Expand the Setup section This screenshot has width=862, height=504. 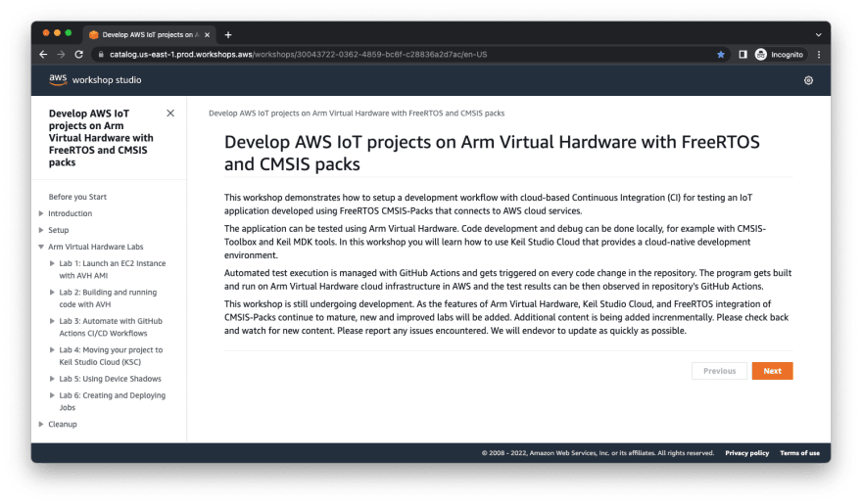click(41, 230)
